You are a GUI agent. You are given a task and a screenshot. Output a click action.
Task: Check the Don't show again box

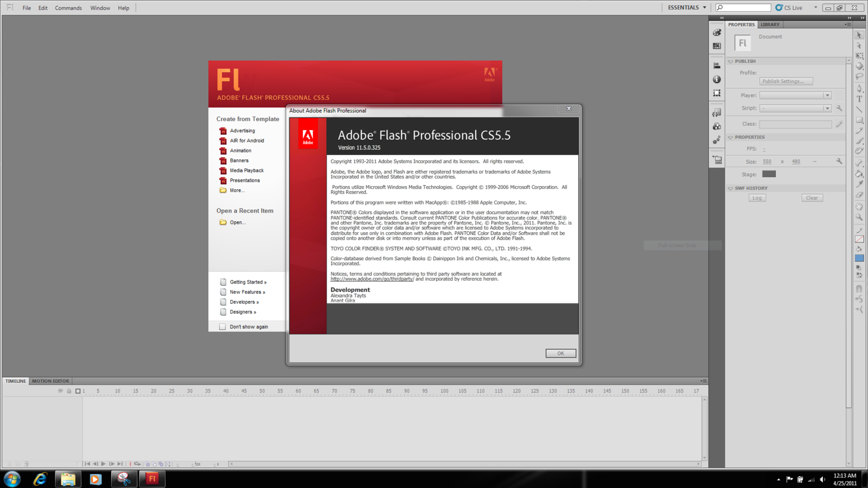[222, 326]
